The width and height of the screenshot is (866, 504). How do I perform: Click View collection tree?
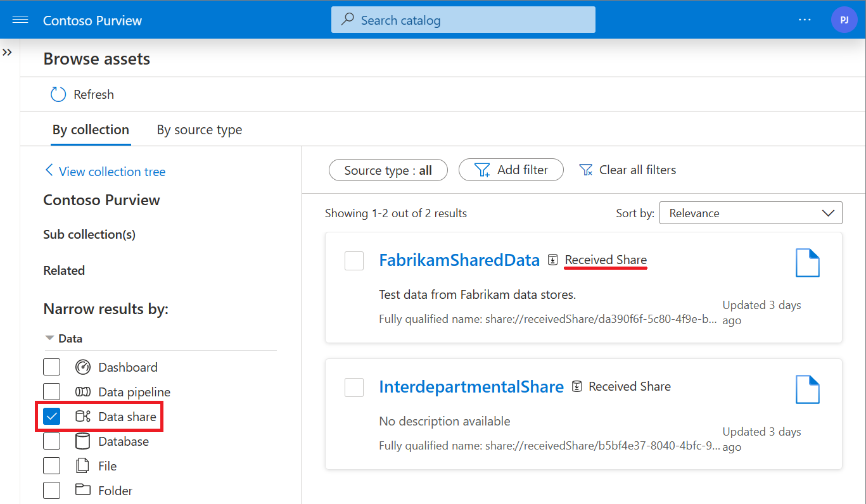(x=104, y=172)
